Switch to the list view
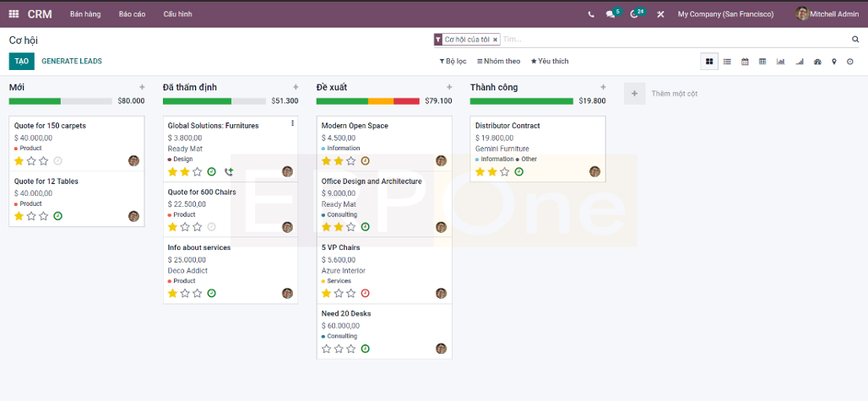The image size is (868, 401). [727, 62]
